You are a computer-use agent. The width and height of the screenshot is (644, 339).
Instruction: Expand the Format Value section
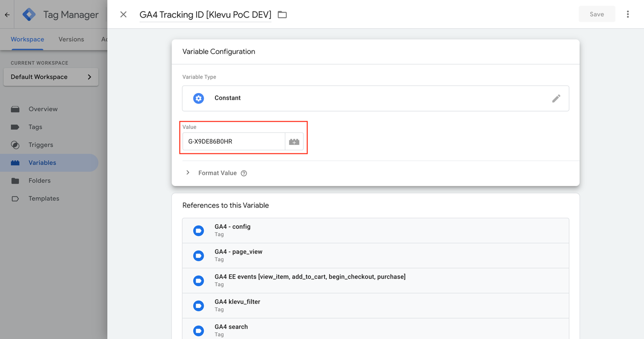point(188,173)
